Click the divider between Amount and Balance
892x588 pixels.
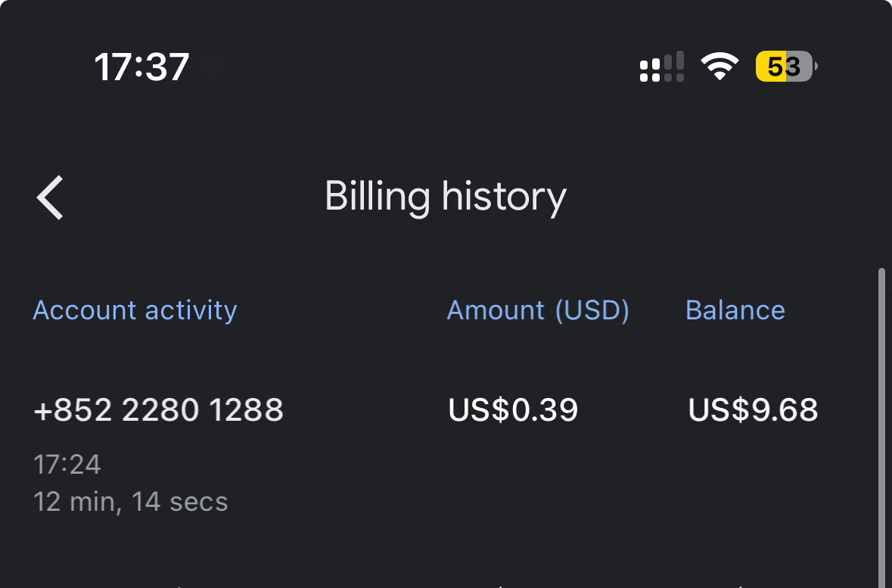(x=652, y=310)
